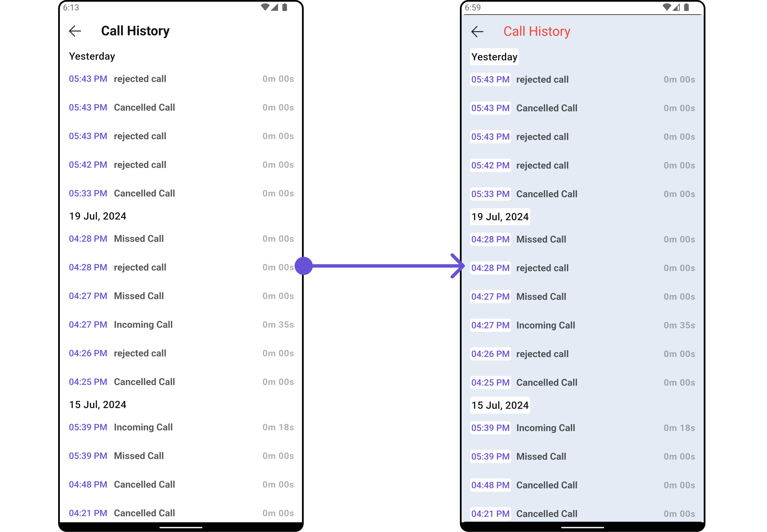The height and width of the screenshot is (532, 767).
Task: Tap 04:21 PM Cancelled Call on right
Action: pyautogui.click(x=547, y=514)
